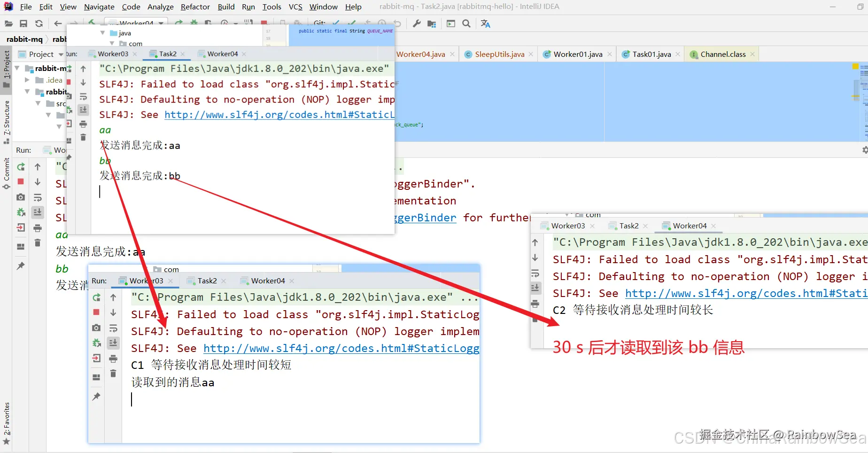Collapse the java folder in top overlay

coord(103,33)
